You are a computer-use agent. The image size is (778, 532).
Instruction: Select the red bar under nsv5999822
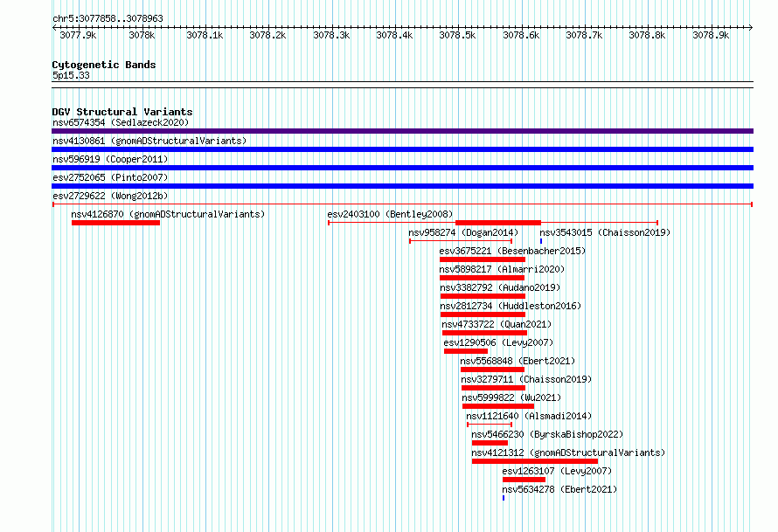(498, 406)
